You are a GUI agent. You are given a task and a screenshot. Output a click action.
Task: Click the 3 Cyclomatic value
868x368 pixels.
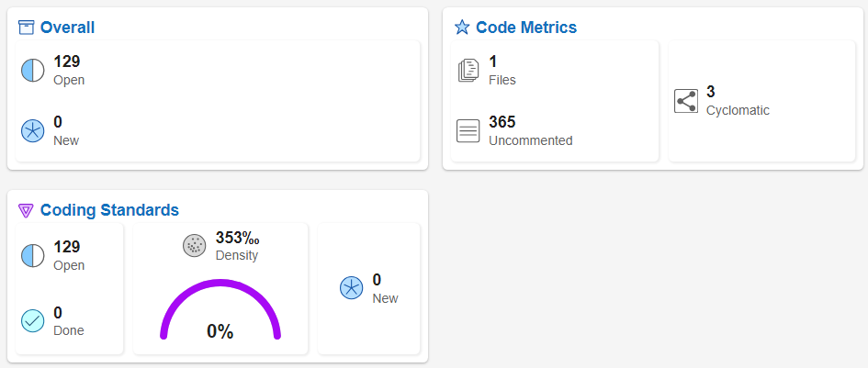tap(711, 92)
